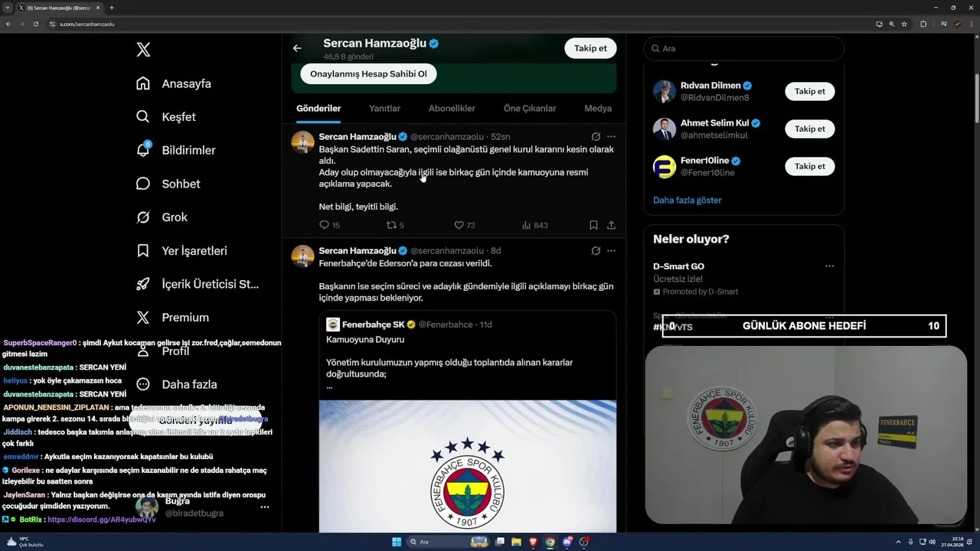Click Windows taskbar Ara search box

point(449,542)
